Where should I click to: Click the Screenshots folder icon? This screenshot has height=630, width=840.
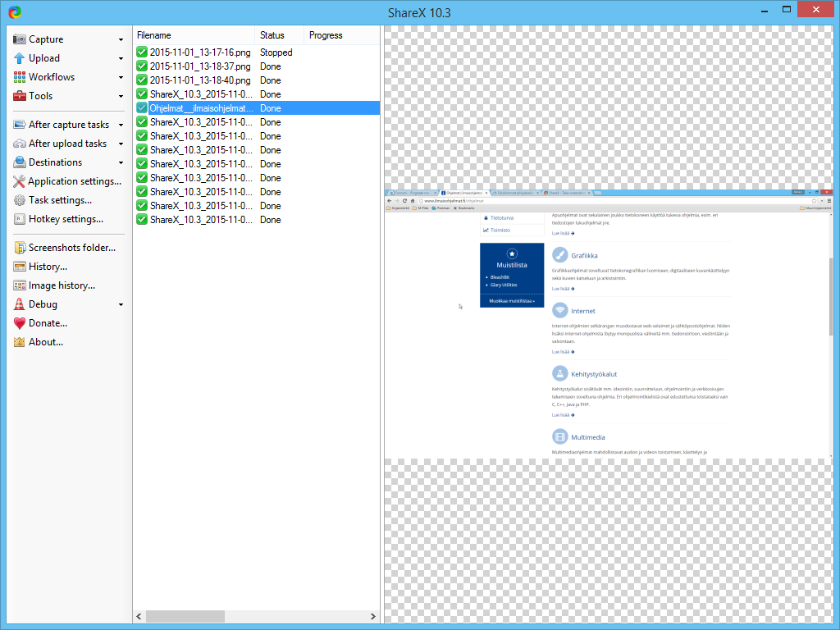click(x=20, y=248)
